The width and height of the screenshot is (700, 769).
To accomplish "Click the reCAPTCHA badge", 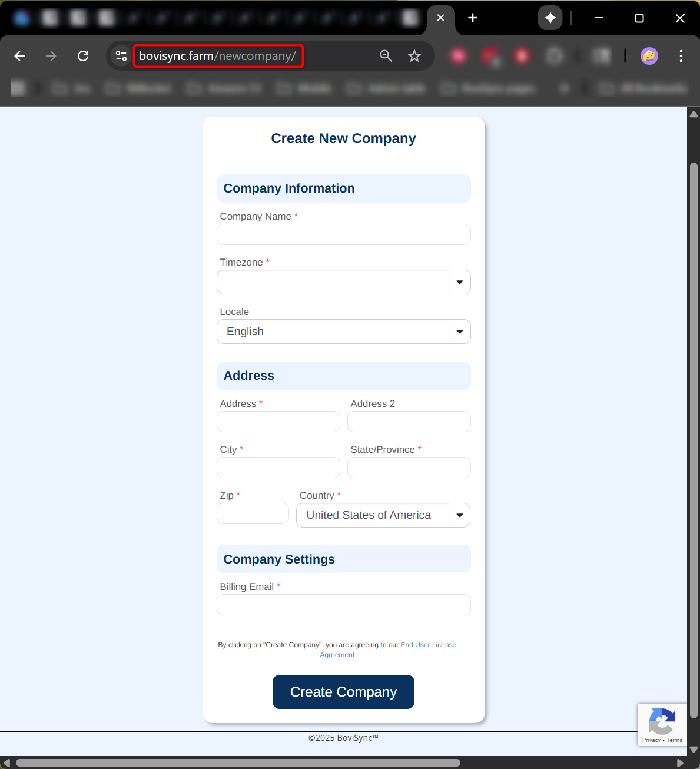I will [662, 724].
